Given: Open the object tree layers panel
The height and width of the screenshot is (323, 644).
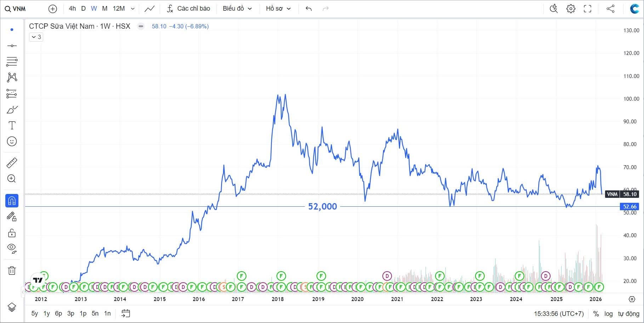Looking at the screenshot, I should [12, 307].
